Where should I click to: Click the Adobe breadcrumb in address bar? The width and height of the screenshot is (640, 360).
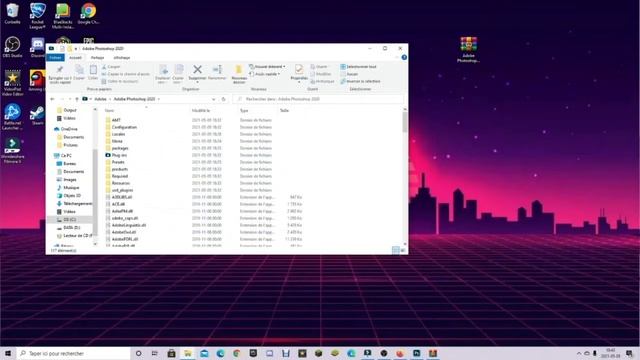pos(100,99)
